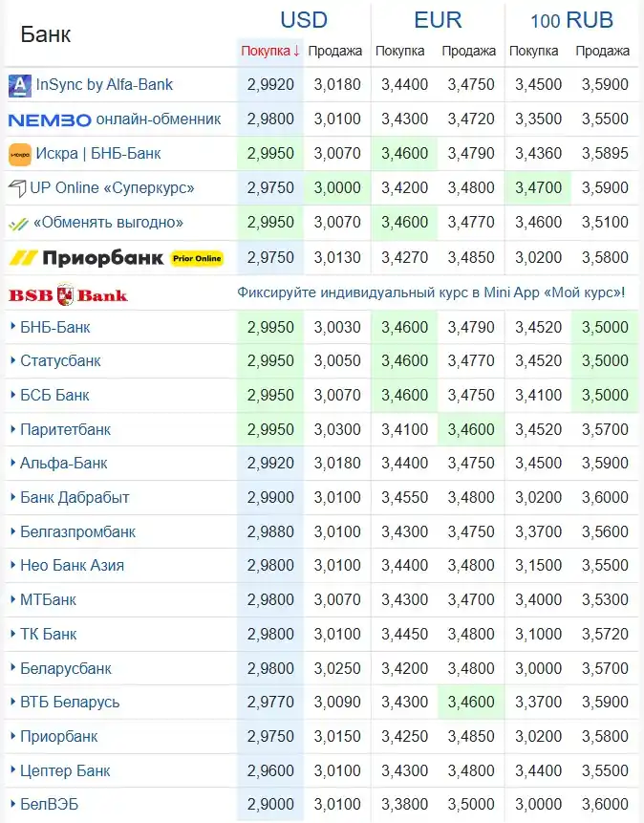Click the BSB Bank logo
Image resolution: width=644 pixels, height=823 pixels.
[68, 295]
